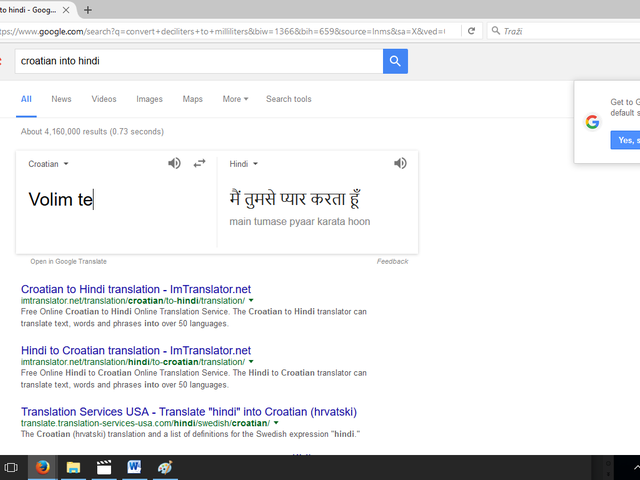
Task: Switch to the News tab
Action: (x=61, y=99)
